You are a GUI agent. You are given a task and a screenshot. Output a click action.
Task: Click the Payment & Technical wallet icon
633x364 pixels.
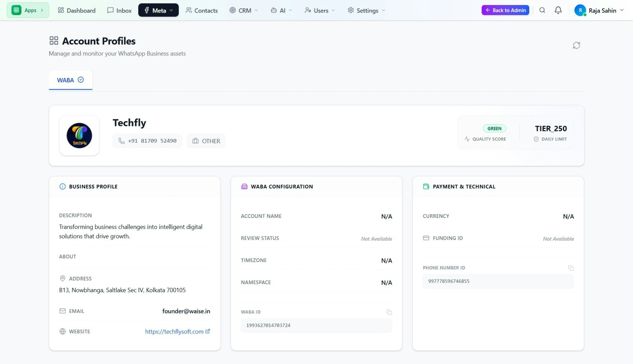point(426,187)
